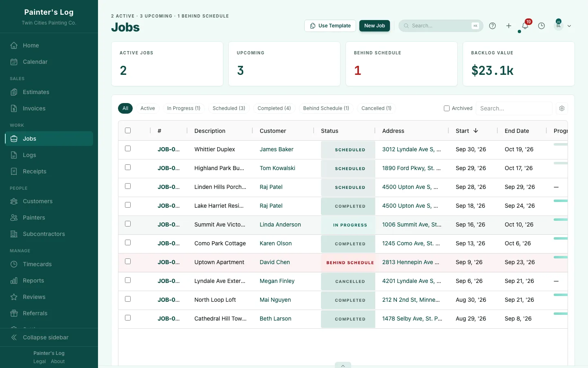This screenshot has width=588, height=368.
Task: Open address link 1245 Como Ave
Action: 411,243
